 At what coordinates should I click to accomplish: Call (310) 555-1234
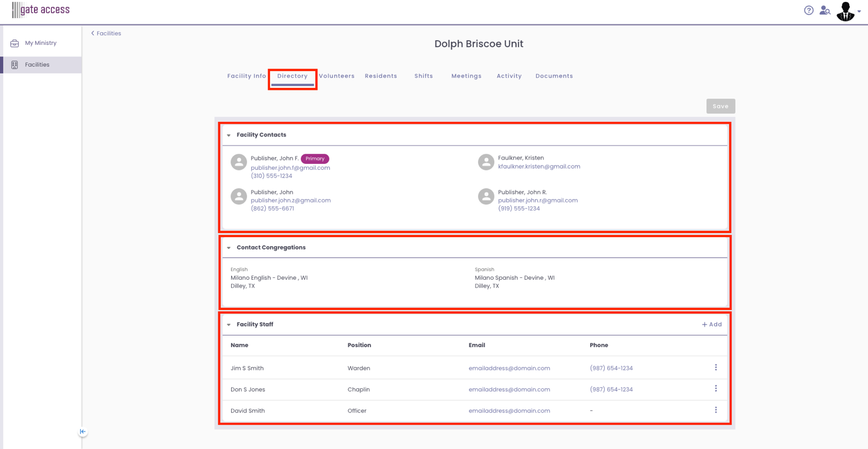[x=271, y=176]
